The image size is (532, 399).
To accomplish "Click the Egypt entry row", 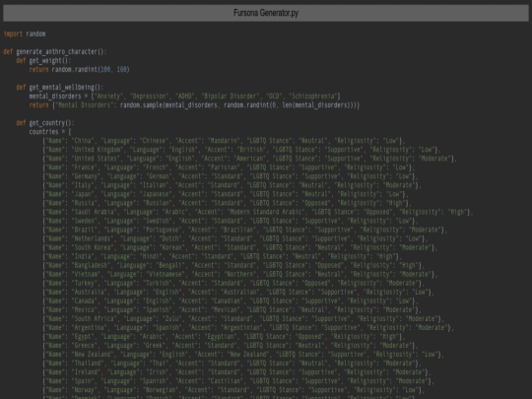I will [x=224, y=337].
